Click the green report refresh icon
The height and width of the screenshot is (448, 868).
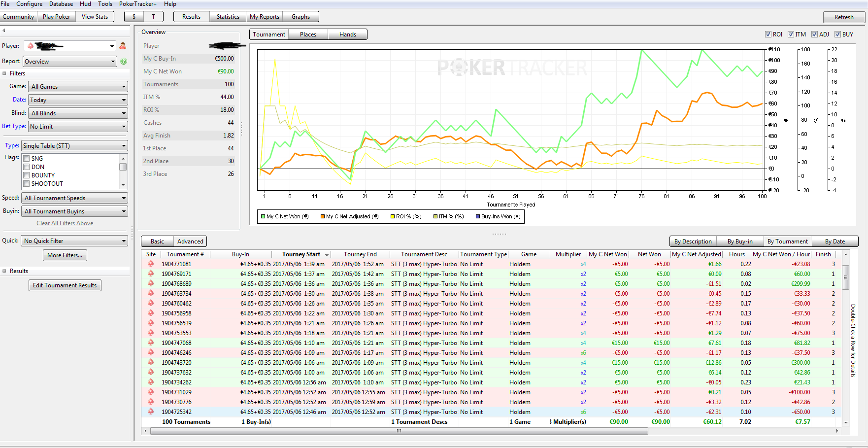[124, 62]
